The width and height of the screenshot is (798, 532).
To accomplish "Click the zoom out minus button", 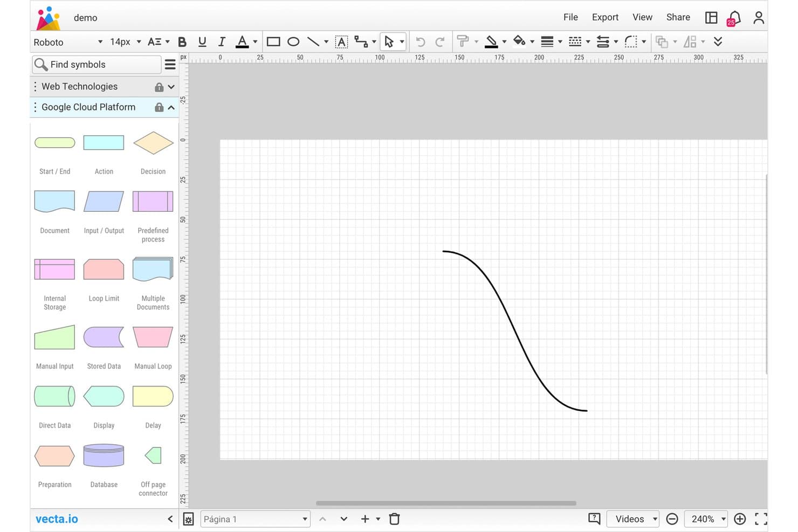I will click(672, 519).
